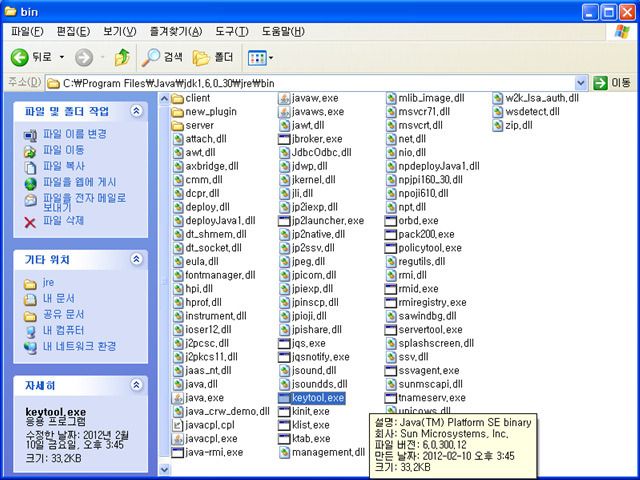Collapse the 기타 위치 panel
The image size is (640, 480).
(136, 259)
